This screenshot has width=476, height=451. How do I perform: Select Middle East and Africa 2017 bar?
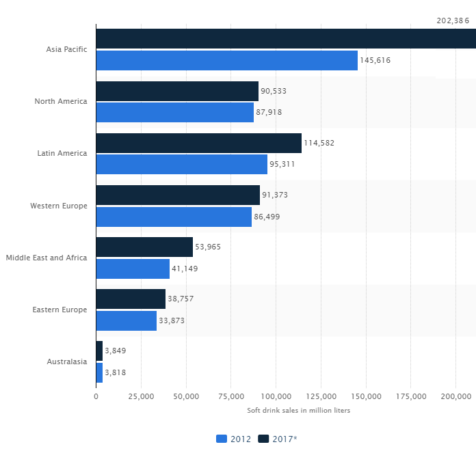pyautogui.click(x=144, y=247)
